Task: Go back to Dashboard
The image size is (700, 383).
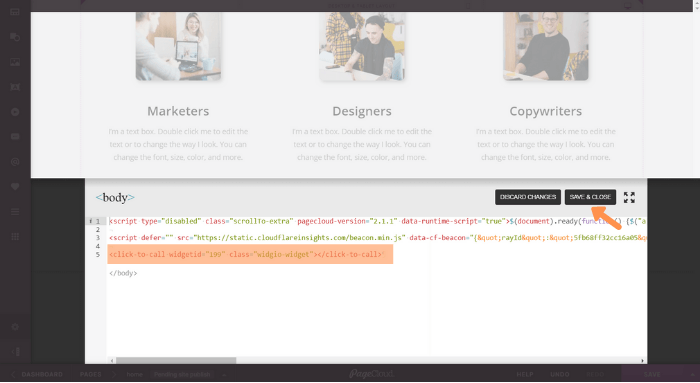Action: (x=42, y=374)
